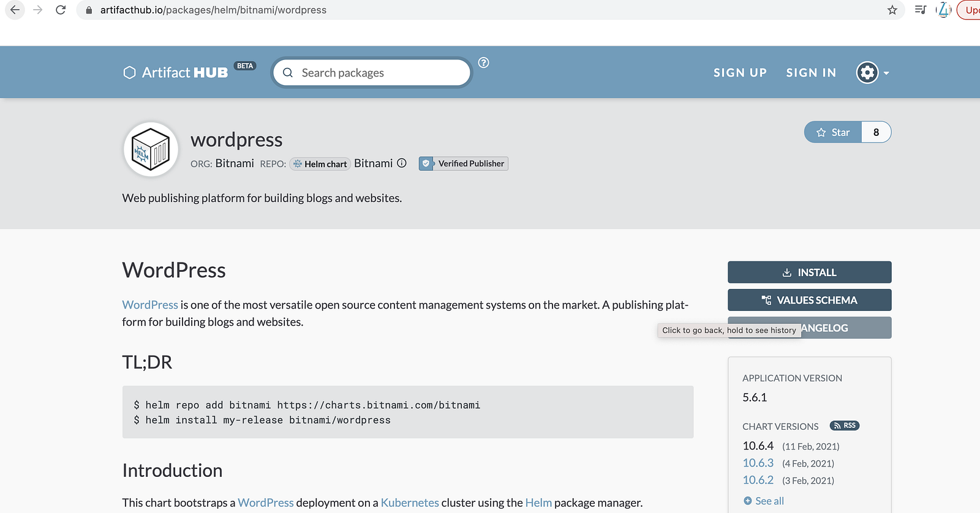980x513 pixels.
Task: Bookmark this page with star icon
Action: (892, 10)
